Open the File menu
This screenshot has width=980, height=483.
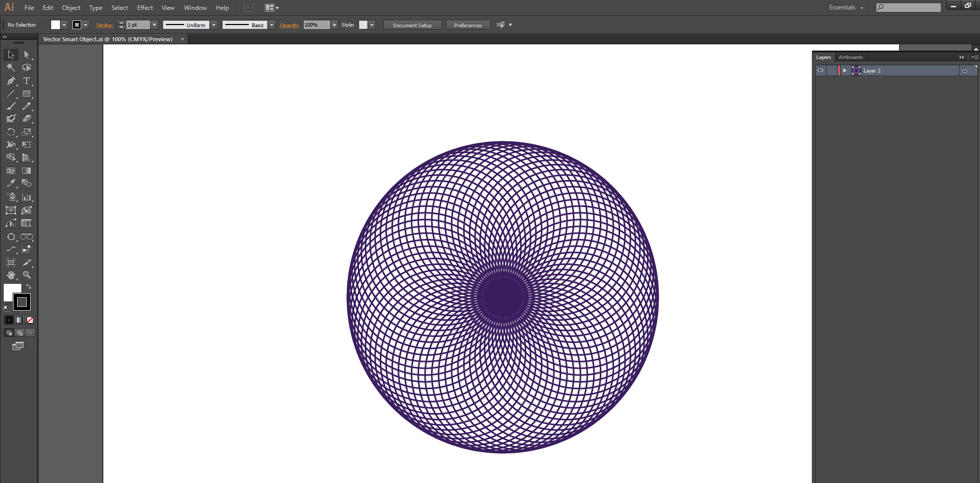[x=29, y=8]
